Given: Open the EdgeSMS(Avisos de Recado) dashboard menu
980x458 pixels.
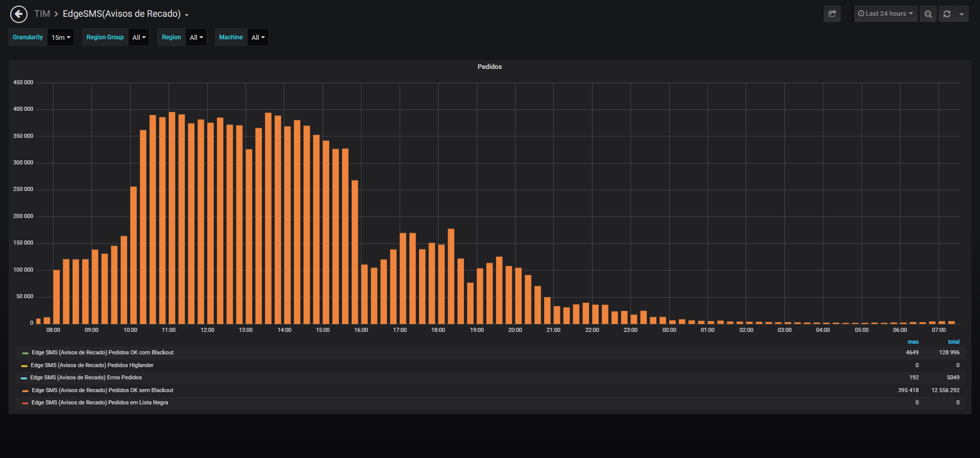Looking at the screenshot, I should pos(126,14).
